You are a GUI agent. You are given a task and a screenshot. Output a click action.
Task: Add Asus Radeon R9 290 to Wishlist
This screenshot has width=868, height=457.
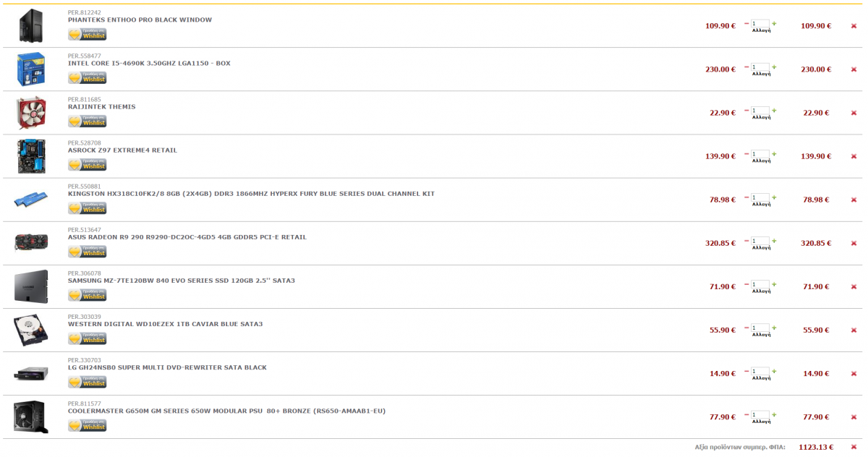click(x=87, y=251)
